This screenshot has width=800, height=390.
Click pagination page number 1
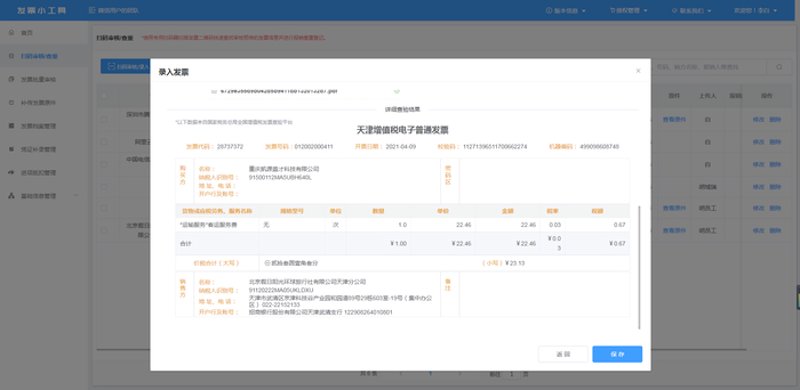click(x=431, y=374)
